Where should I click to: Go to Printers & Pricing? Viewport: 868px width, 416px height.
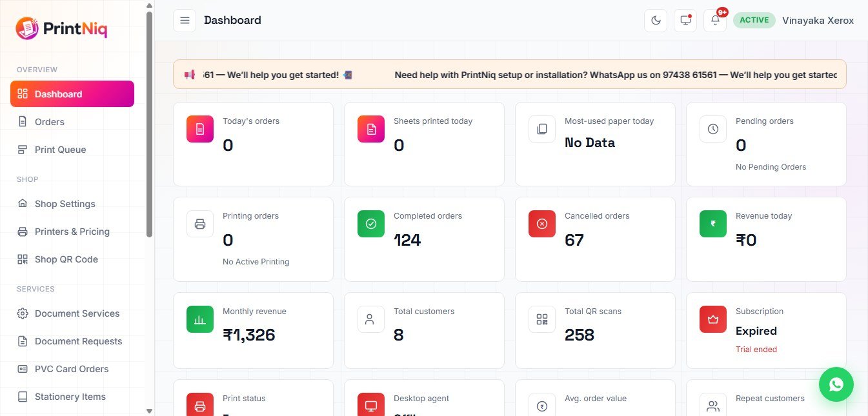click(x=72, y=232)
